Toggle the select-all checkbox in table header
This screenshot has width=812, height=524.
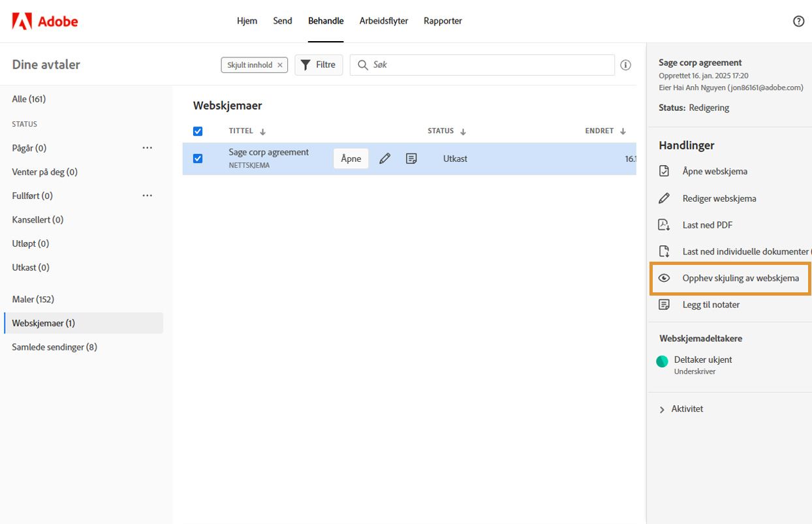click(x=198, y=131)
